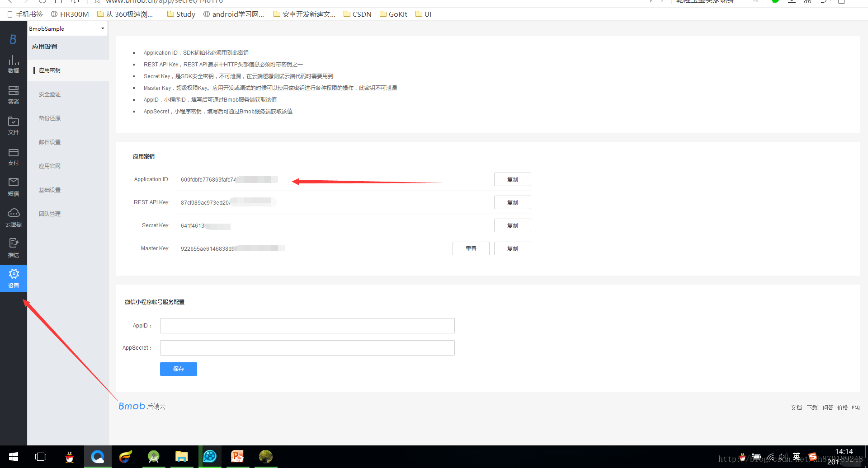The width and height of the screenshot is (868, 468).
Task: Reset the Master Key with 重置
Action: 471,248
